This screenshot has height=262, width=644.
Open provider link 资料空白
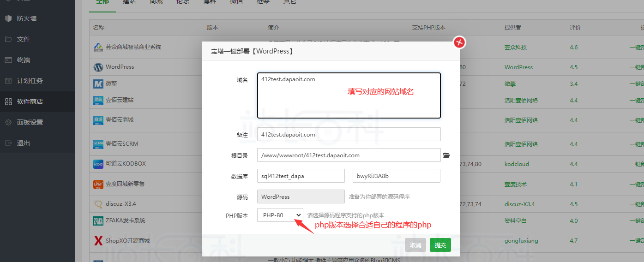[x=516, y=221]
